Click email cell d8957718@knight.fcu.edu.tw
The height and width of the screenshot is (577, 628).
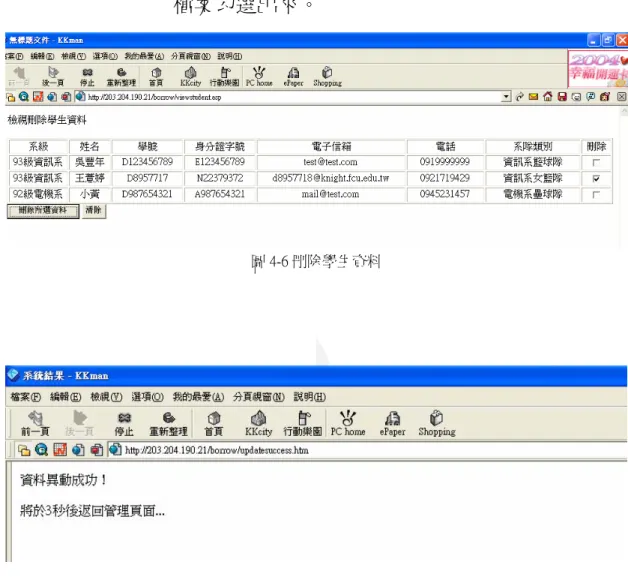point(331,178)
